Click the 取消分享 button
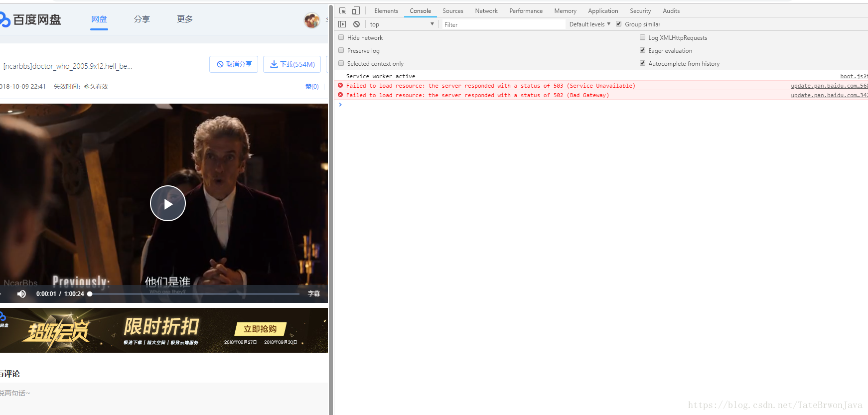This screenshot has height=415, width=868. pyautogui.click(x=234, y=64)
